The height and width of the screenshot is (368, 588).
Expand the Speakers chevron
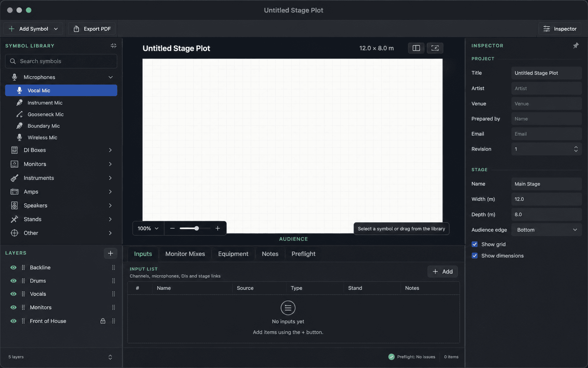(x=110, y=206)
